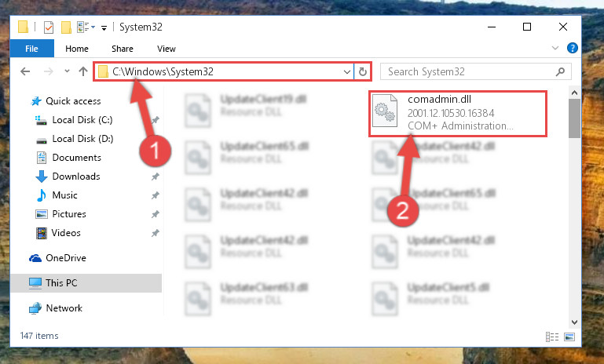Click the search magnifier icon

[x=561, y=71]
